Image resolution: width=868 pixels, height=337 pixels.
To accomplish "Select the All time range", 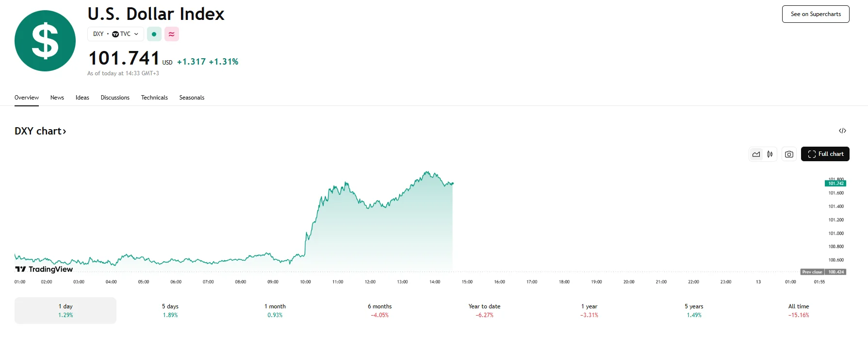I will point(799,310).
